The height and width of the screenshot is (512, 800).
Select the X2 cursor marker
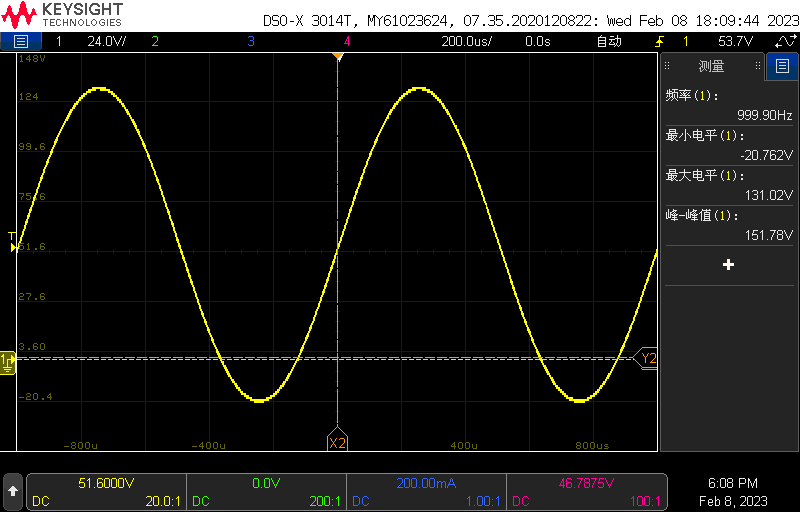[x=338, y=442]
